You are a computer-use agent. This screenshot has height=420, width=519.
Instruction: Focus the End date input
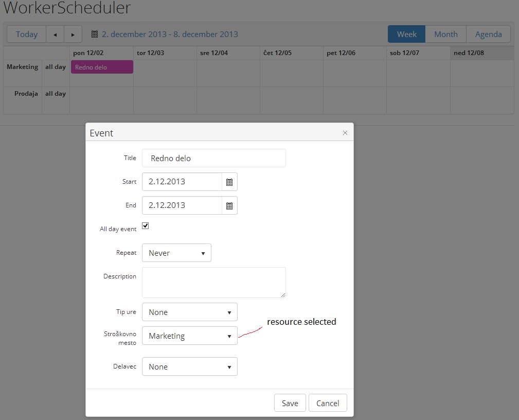click(x=182, y=205)
